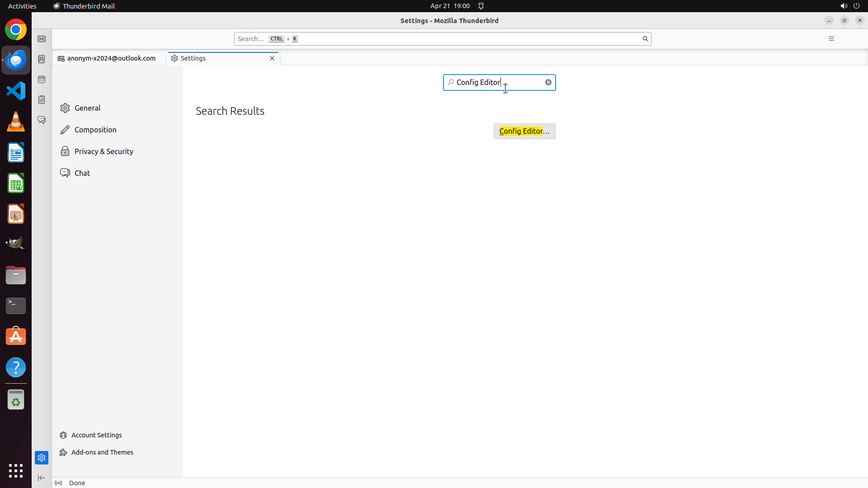Select the General settings category
Screen dimensions: 868x488
[88, 108]
